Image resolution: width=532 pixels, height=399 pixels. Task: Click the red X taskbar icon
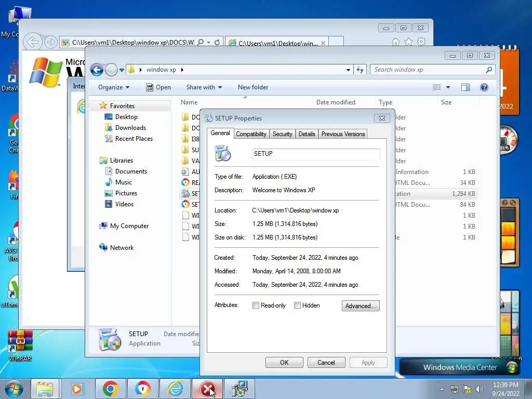[207, 389]
